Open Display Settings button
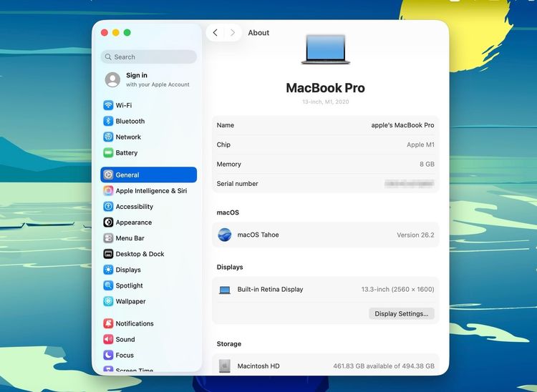This screenshot has width=537, height=392. [x=402, y=313]
